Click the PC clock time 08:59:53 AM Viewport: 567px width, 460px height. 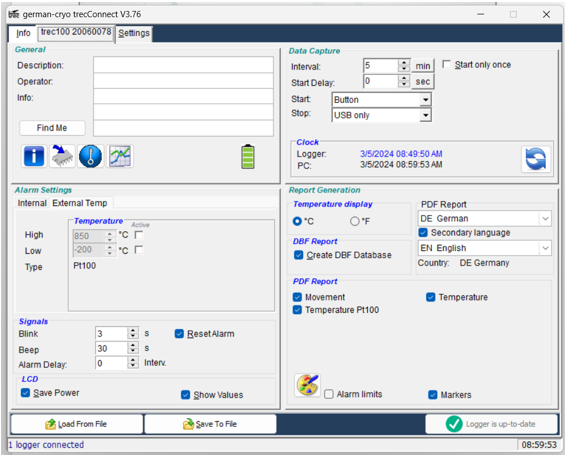[x=401, y=165]
